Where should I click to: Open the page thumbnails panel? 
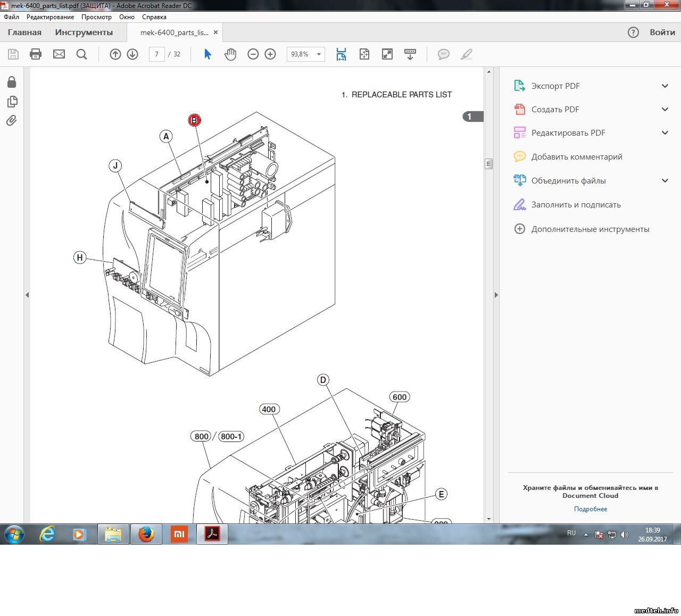click(x=12, y=102)
